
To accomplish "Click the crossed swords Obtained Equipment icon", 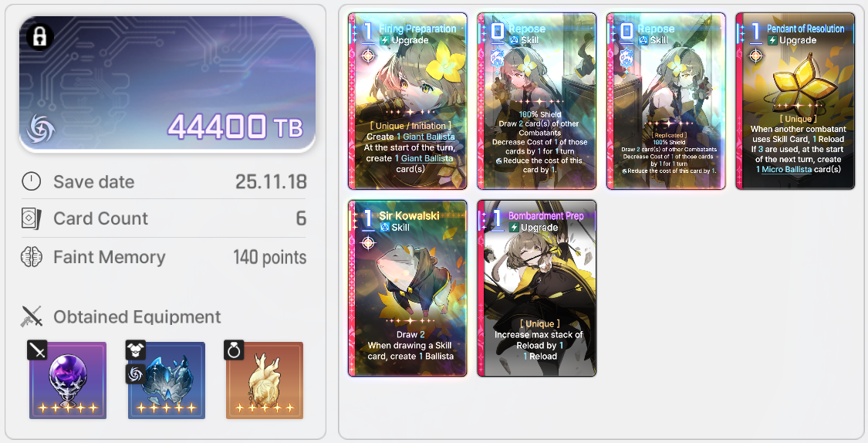I will (32, 316).
